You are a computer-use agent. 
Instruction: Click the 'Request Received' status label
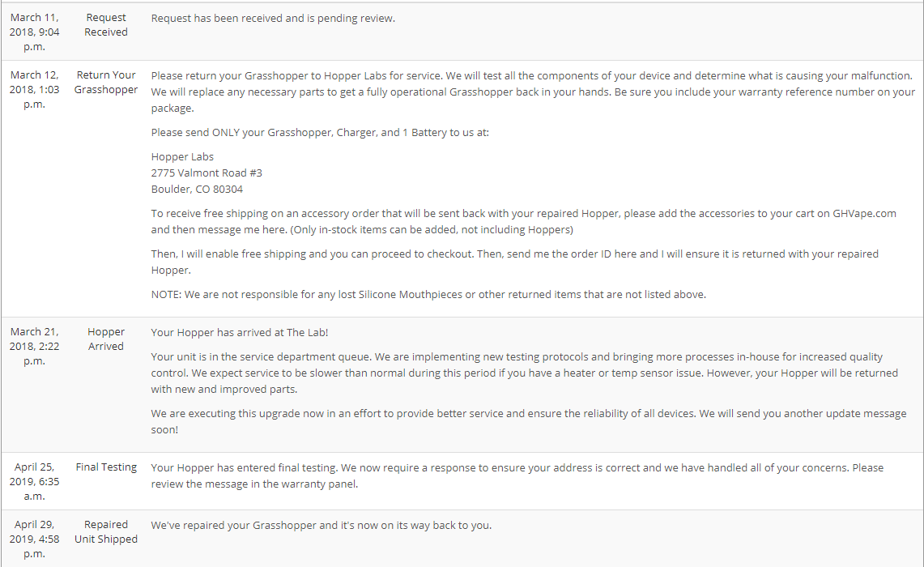click(105, 25)
